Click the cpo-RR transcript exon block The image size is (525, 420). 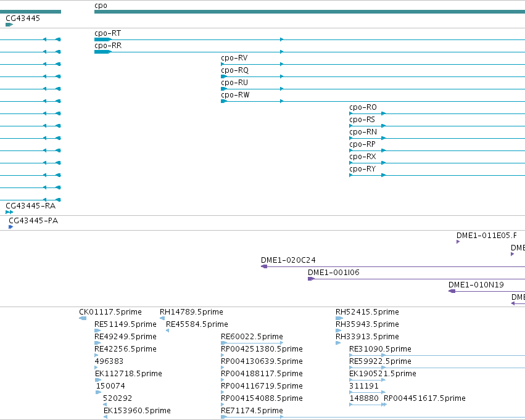[x=103, y=52]
